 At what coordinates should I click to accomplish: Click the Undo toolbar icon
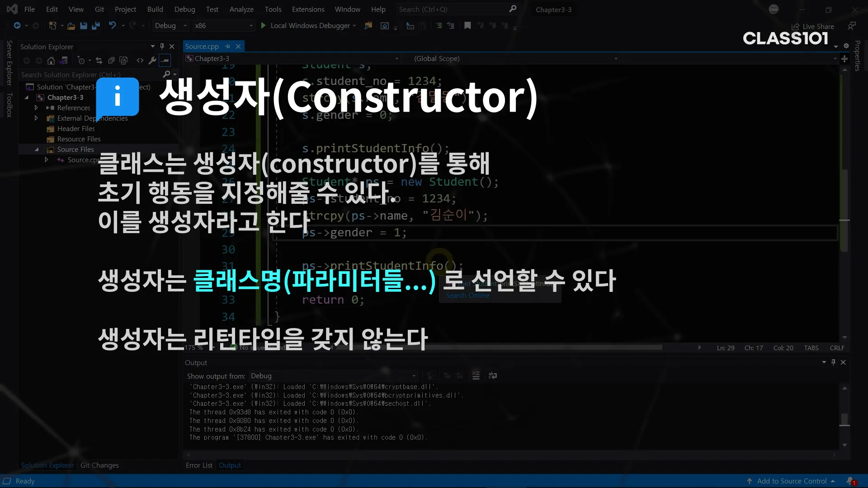click(x=113, y=26)
